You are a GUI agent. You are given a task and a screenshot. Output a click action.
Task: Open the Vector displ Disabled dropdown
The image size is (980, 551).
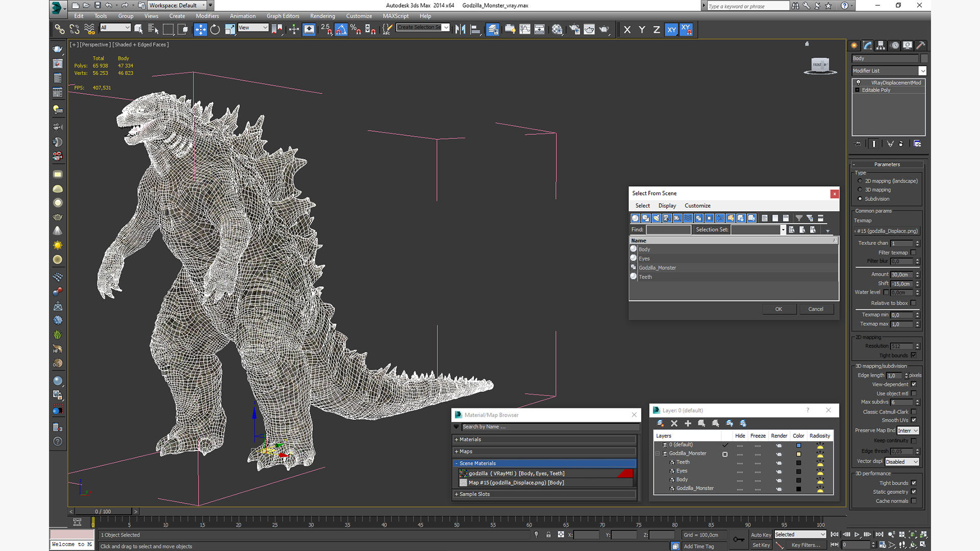coord(902,462)
